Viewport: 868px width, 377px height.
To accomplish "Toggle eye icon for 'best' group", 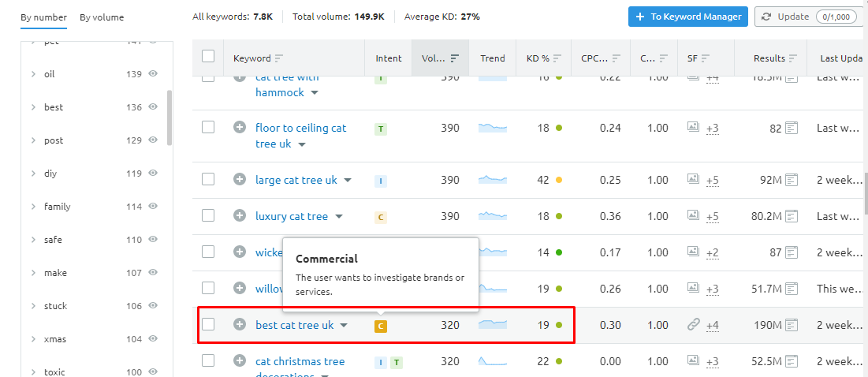I will 154,106.
